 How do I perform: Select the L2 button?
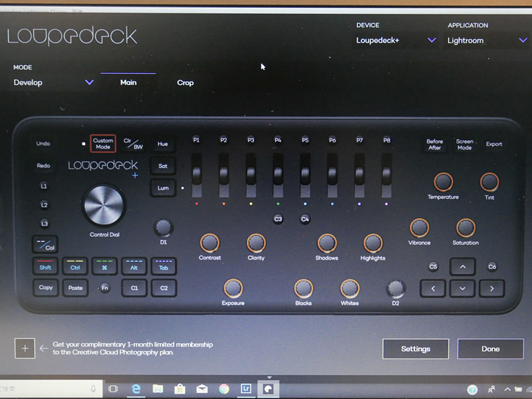coord(44,205)
